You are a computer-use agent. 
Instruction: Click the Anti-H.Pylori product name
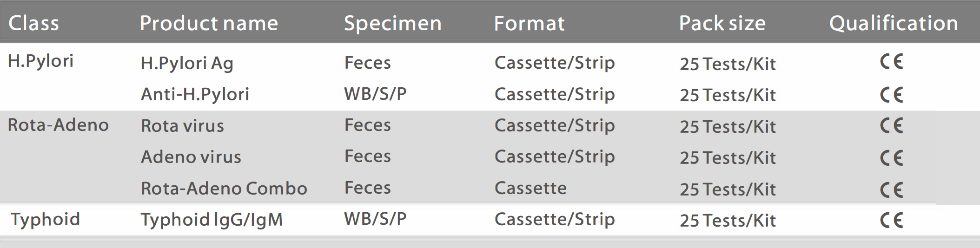click(x=195, y=95)
